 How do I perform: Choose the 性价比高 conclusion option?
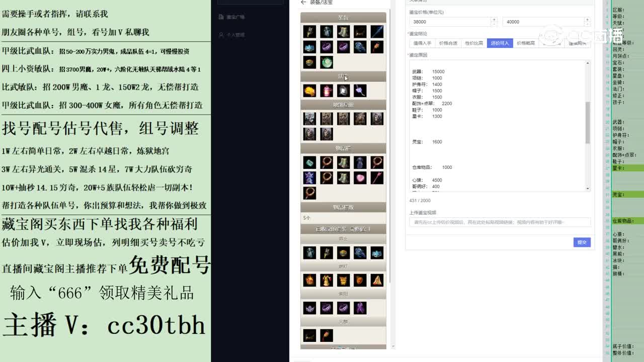474,43
